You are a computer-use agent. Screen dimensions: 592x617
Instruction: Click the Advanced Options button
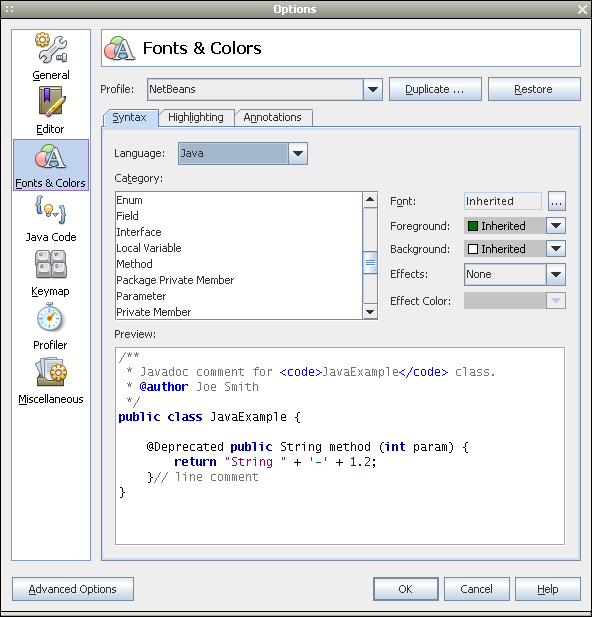point(73,589)
